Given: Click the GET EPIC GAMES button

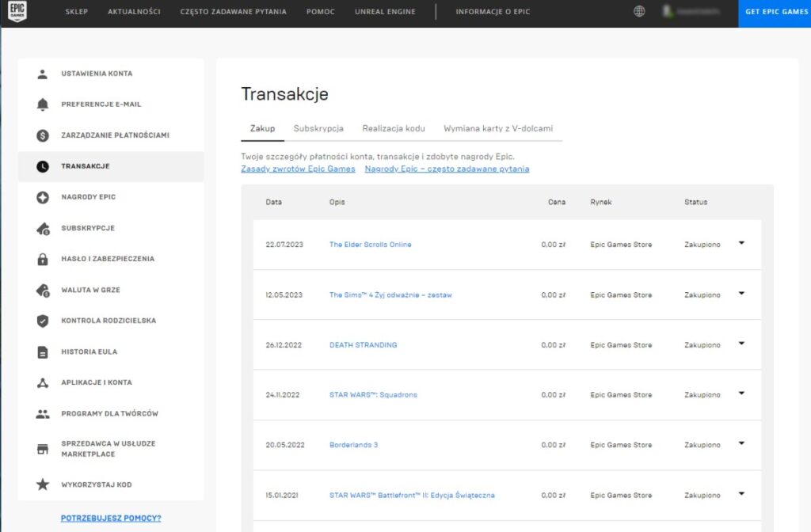Looking at the screenshot, I should 775,12.
